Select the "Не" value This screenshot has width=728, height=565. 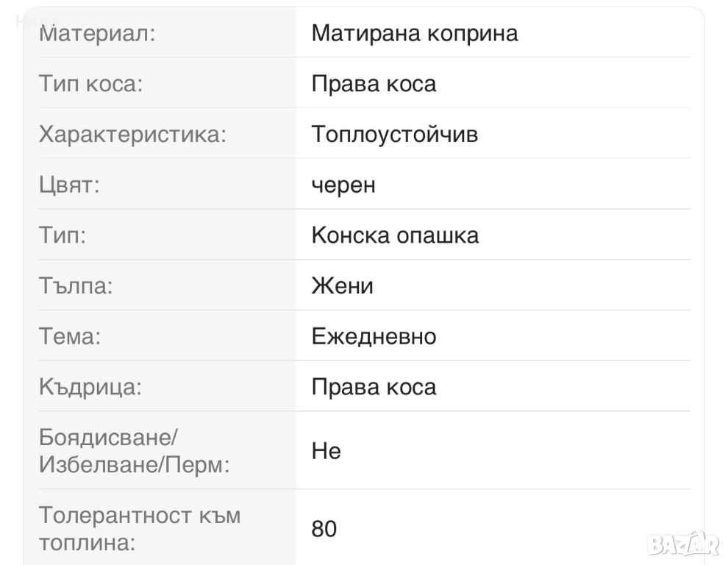pos(326,451)
